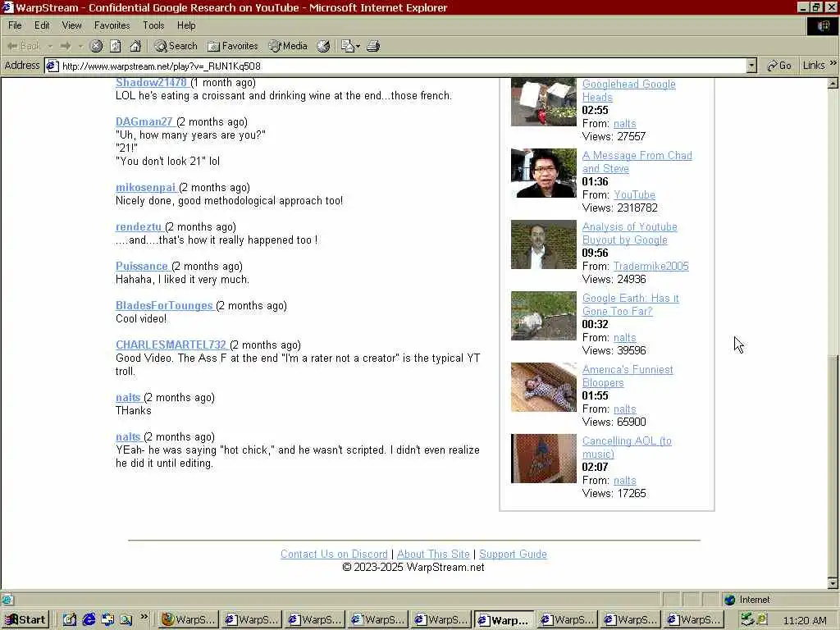Click the disabled Back button
The height and width of the screenshot is (630, 840).
pyautogui.click(x=24, y=46)
